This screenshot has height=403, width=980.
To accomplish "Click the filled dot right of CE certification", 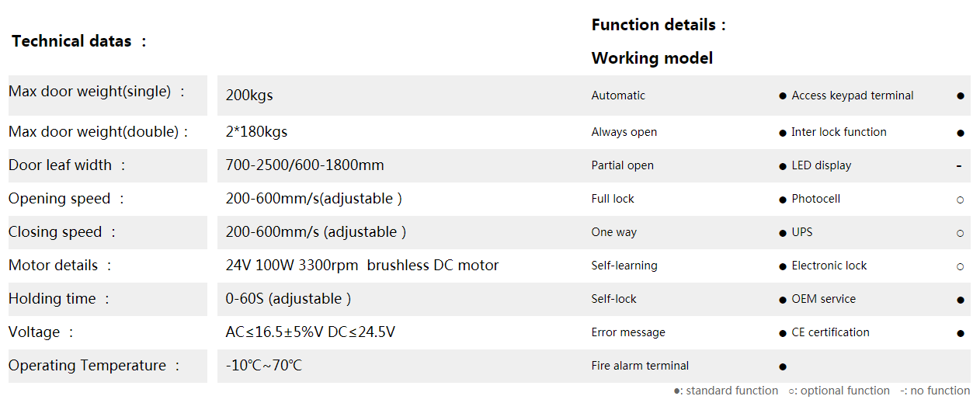I will tap(961, 333).
